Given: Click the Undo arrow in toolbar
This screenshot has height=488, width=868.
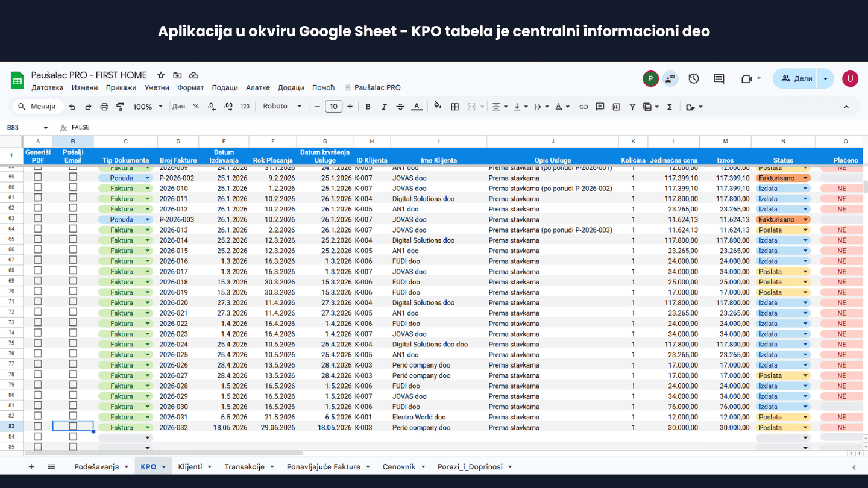Looking at the screenshot, I should [x=72, y=107].
